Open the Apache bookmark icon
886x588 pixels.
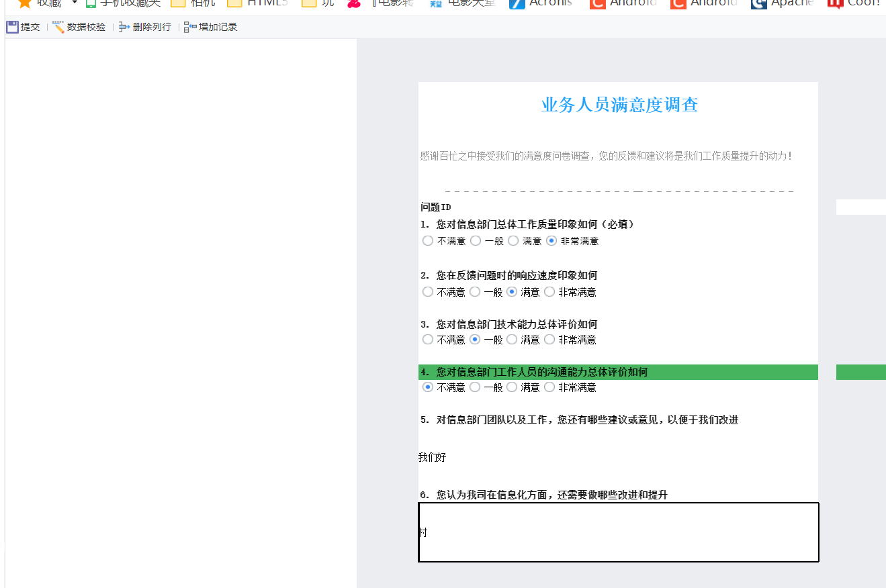tap(758, 3)
